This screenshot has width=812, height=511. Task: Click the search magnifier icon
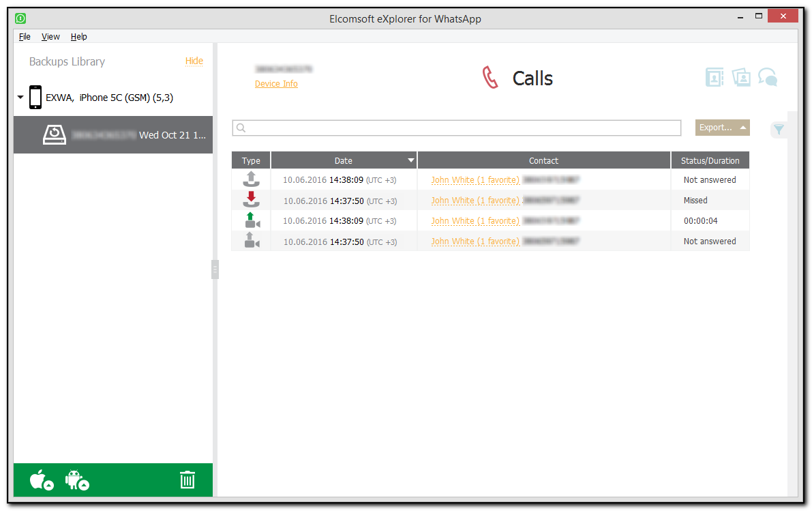point(241,128)
